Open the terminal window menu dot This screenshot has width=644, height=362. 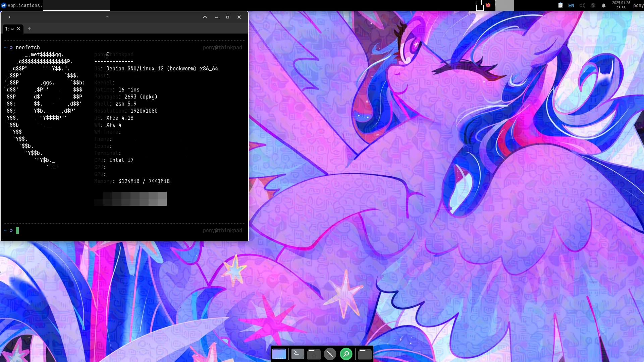10,17
